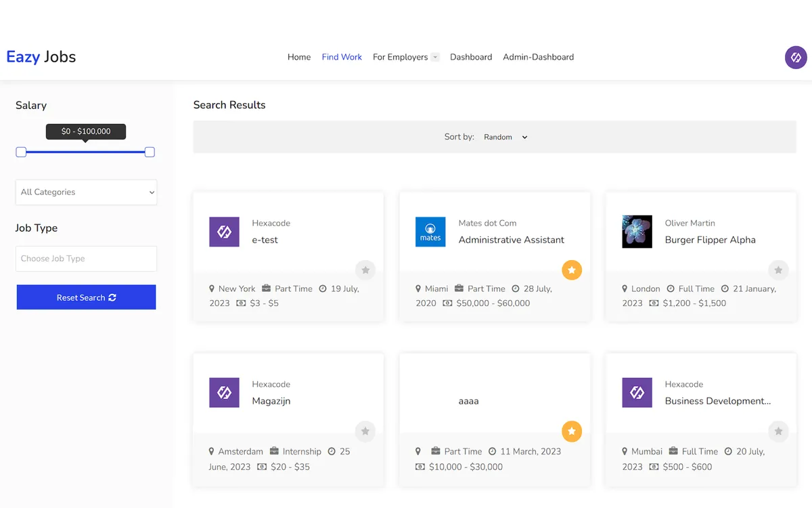Open the Dashboard menu item
This screenshot has height=508, width=812.
(471, 57)
